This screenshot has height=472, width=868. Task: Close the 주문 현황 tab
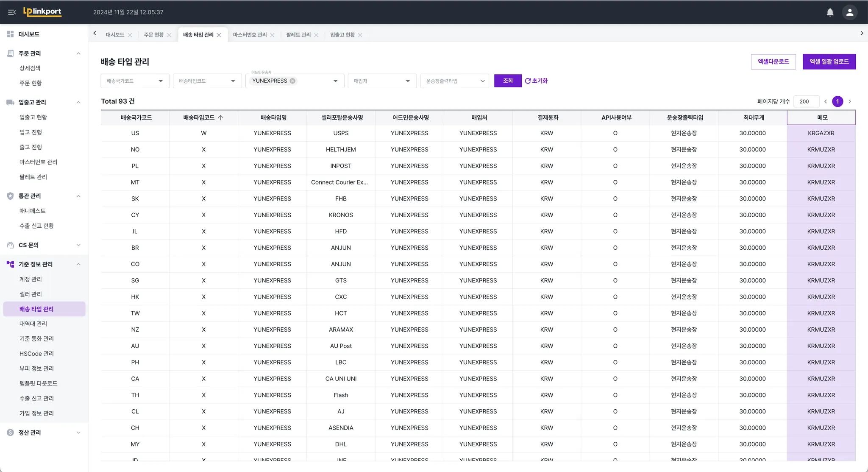tap(169, 35)
